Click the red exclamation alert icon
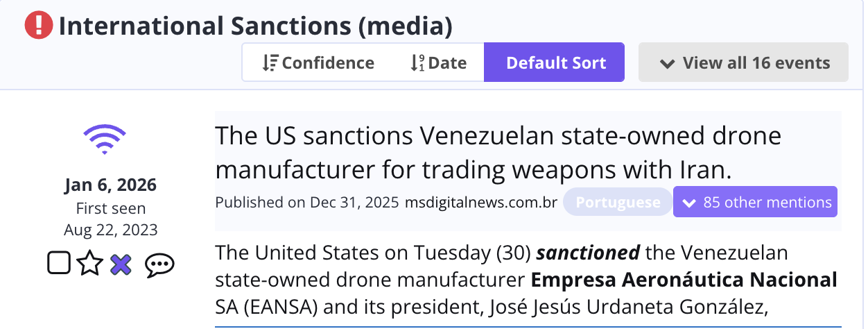 pyautogui.click(x=39, y=26)
